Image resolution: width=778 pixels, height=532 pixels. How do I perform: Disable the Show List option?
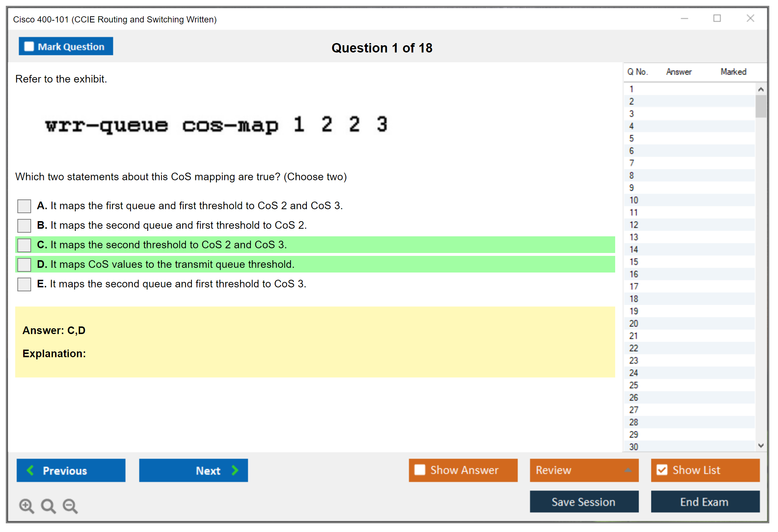(x=662, y=470)
